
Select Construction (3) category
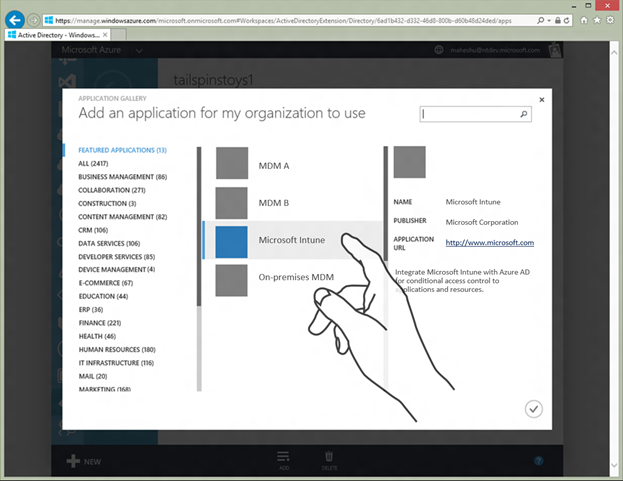tap(107, 203)
